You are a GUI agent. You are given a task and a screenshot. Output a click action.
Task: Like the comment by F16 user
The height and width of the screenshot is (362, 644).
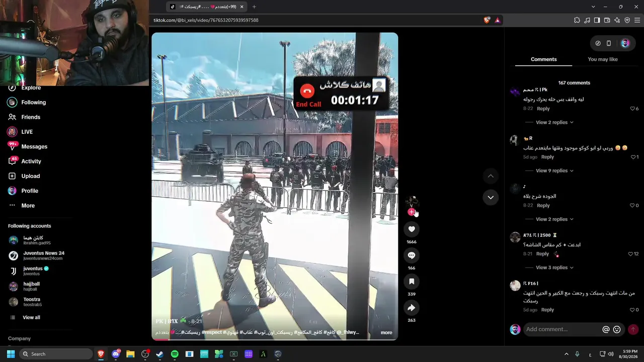click(x=632, y=310)
